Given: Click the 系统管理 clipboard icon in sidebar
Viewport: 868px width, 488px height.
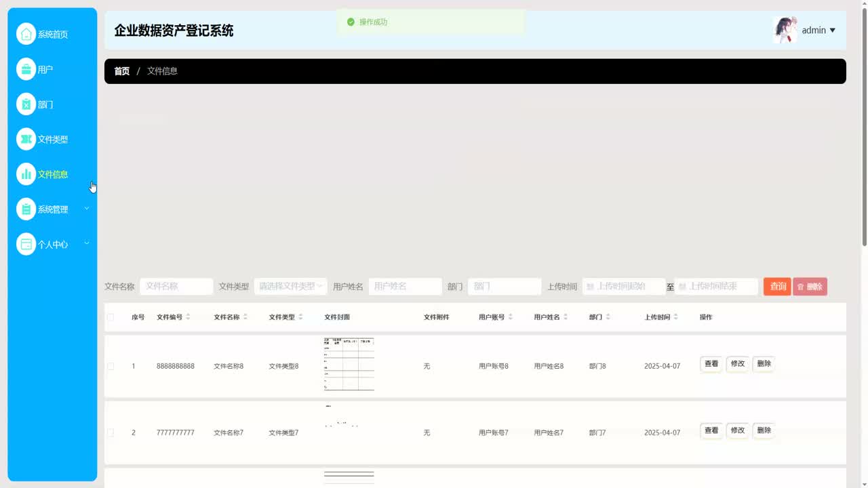Looking at the screenshot, I should [x=26, y=209].
